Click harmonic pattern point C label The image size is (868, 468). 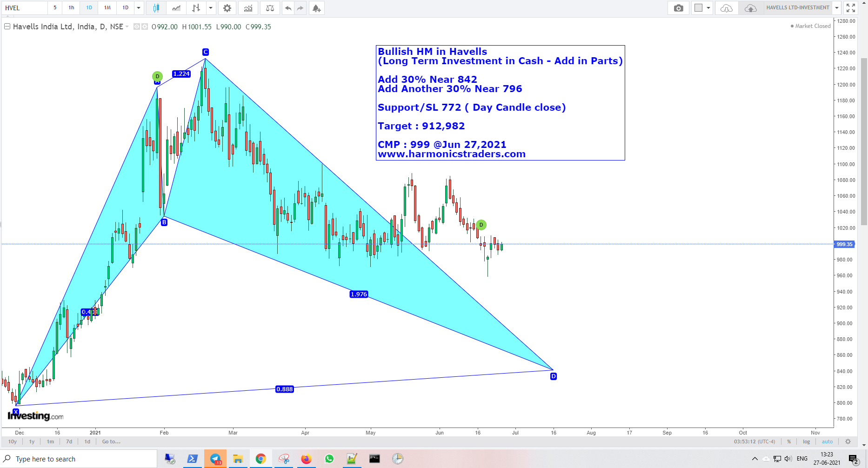[206, 52]
